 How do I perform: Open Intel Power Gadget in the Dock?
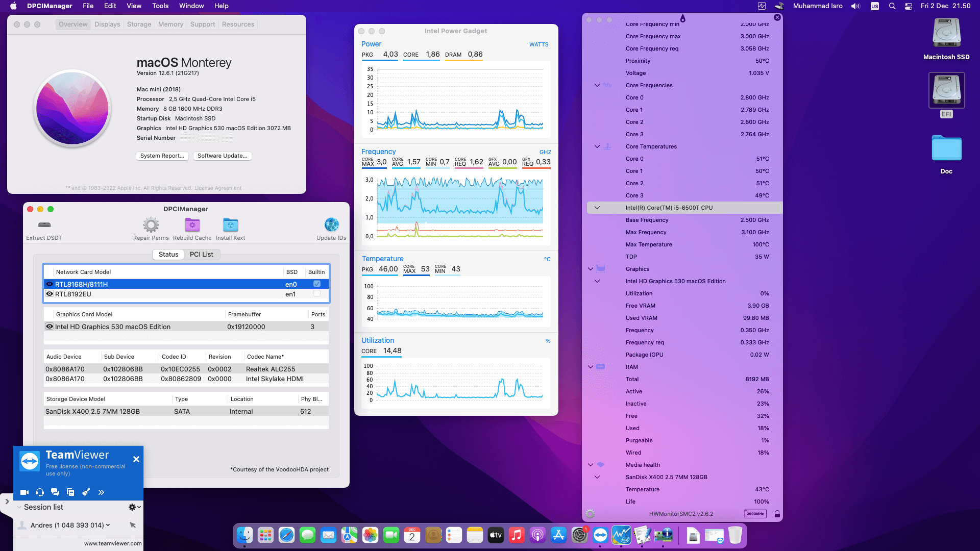click(x=621, y=535)
